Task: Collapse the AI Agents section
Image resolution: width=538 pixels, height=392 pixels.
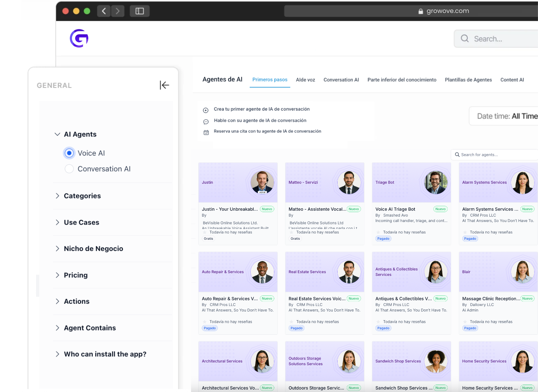Action: (57, 134)
